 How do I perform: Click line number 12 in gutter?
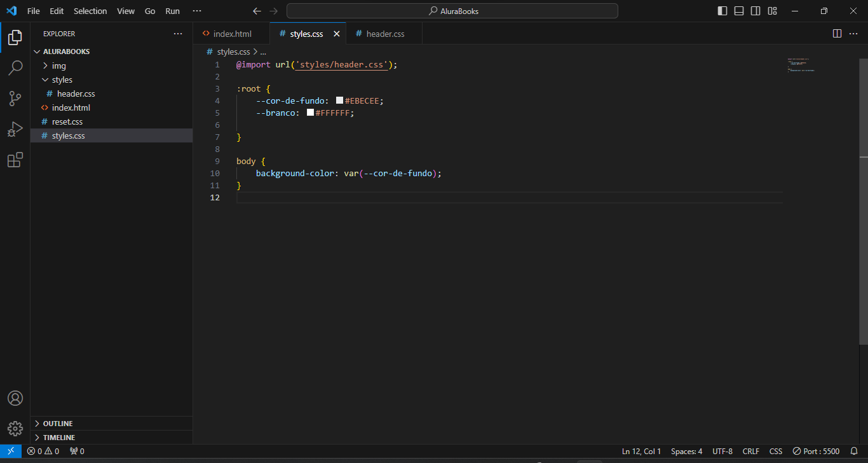click(x=215, y=198)
